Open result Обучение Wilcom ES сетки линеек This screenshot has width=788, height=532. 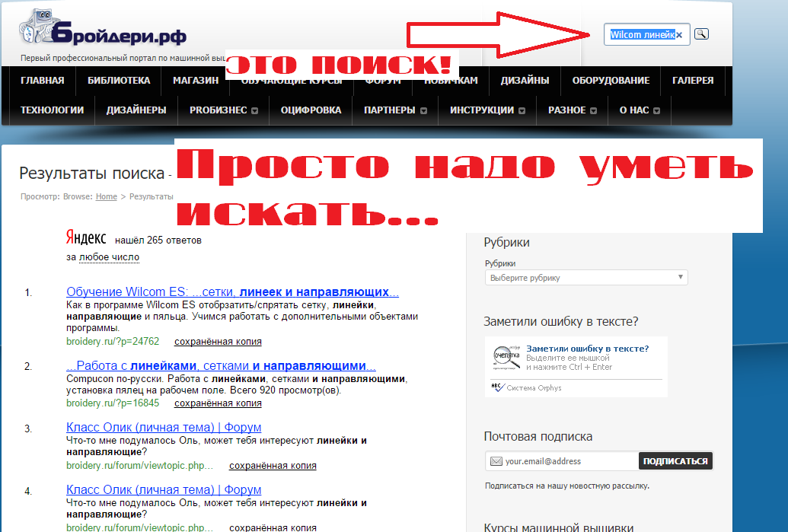click(232, 291)
